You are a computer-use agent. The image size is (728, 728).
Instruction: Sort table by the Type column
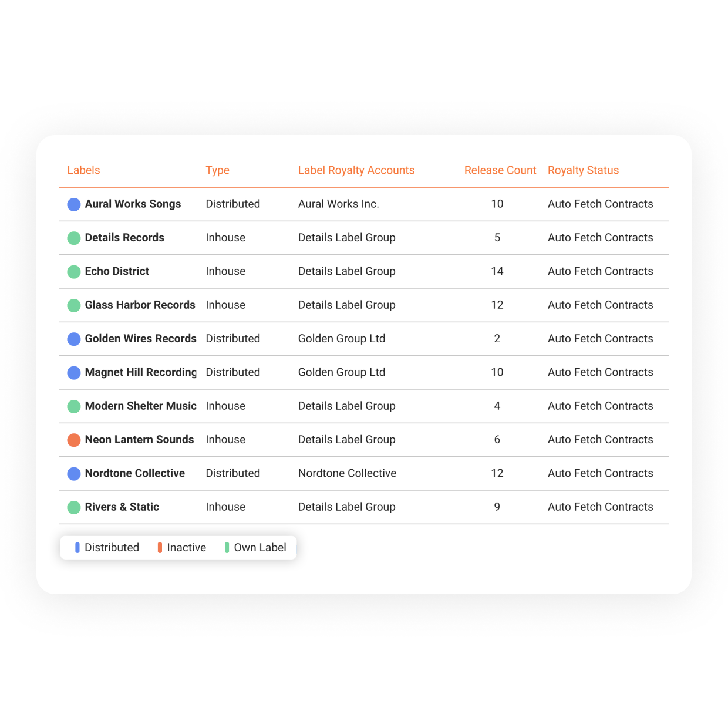point(217,170)
